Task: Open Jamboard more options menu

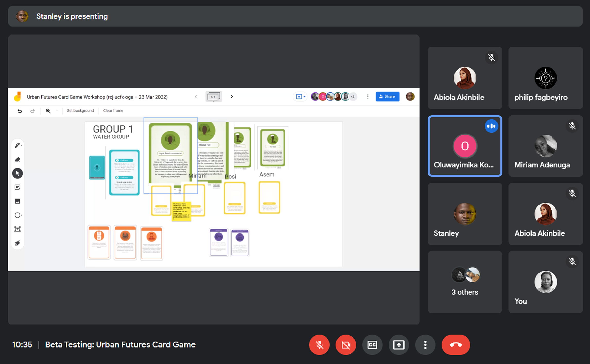Action: [x=368, y=97]
